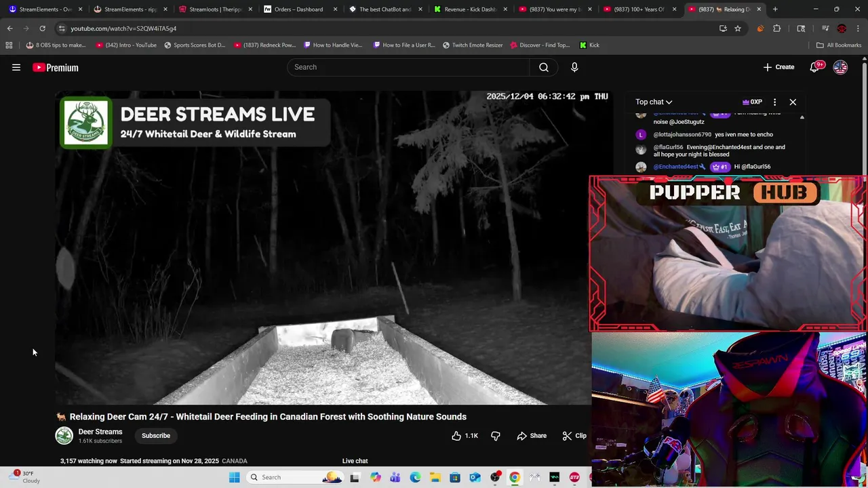
Task: Open @Enchanted4est username in chat
Action: (675, 167)
